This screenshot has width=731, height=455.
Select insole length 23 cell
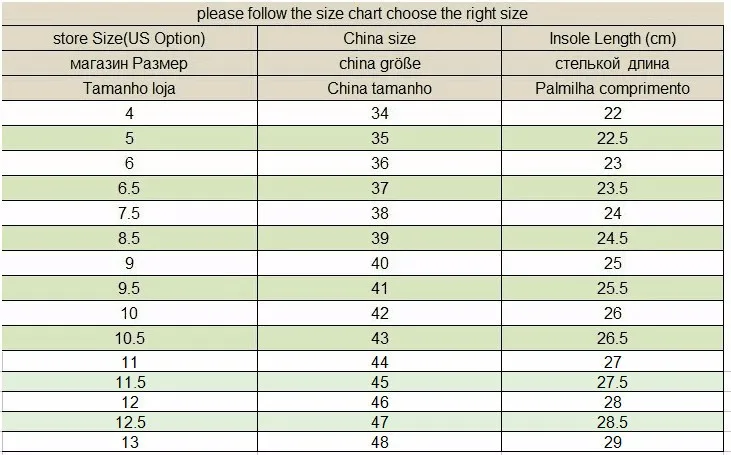tap(613, 163)
